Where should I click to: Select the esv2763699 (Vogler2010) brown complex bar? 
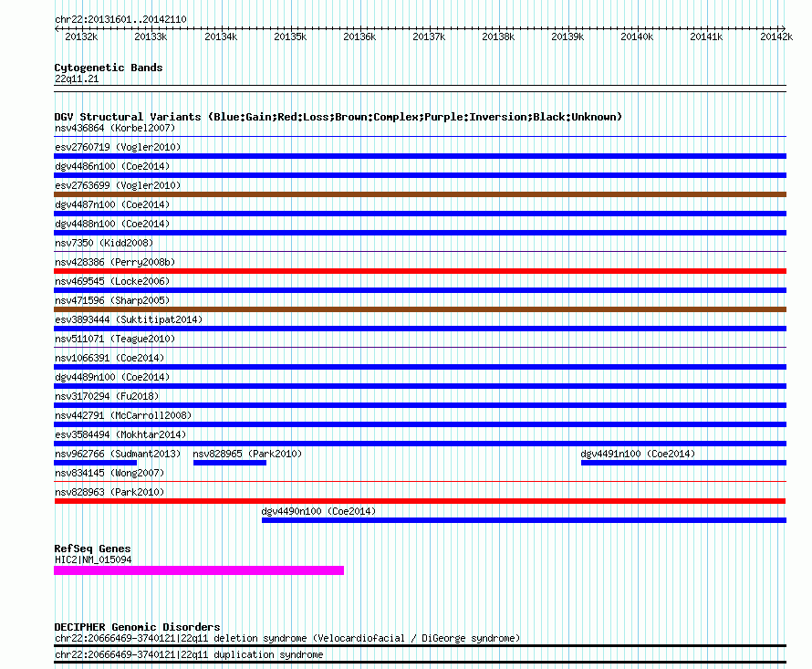(420, 194)
